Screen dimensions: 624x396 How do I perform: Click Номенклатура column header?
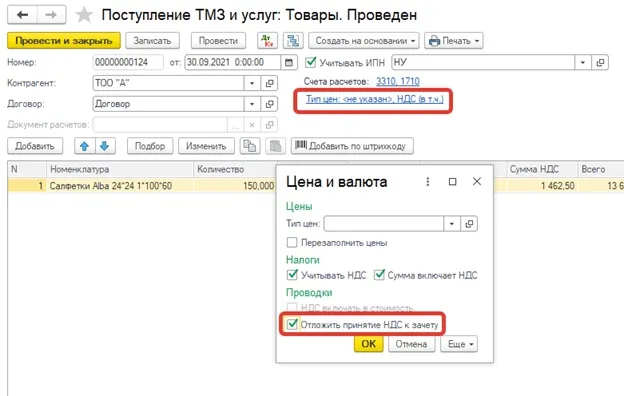pos(120,169)
